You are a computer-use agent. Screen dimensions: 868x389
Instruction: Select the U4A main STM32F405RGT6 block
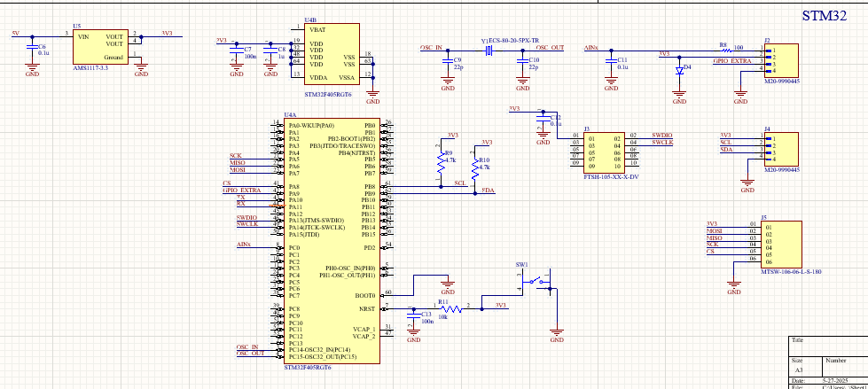coord(332,241)
